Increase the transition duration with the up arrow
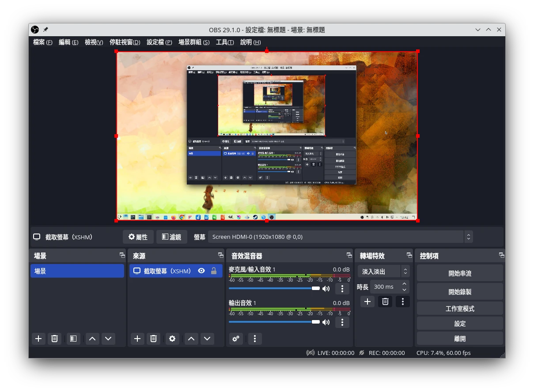 click(404, 283)
